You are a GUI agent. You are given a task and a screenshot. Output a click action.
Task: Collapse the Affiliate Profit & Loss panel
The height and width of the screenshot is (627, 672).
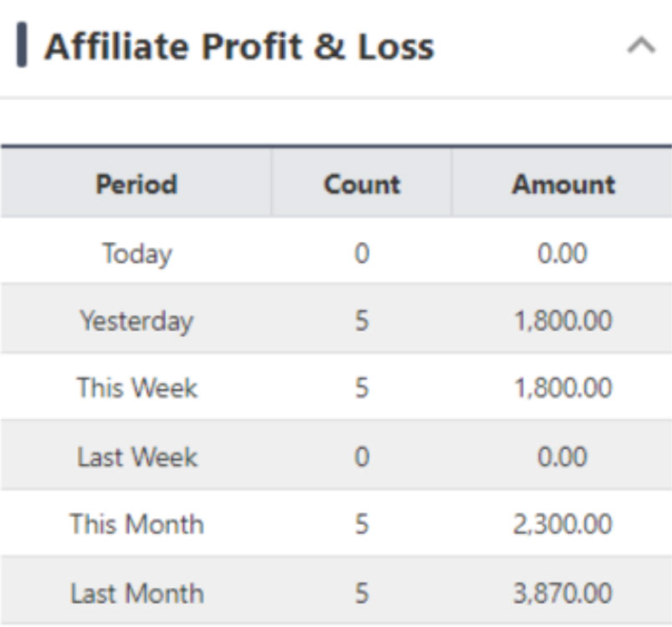click(641, 47)
